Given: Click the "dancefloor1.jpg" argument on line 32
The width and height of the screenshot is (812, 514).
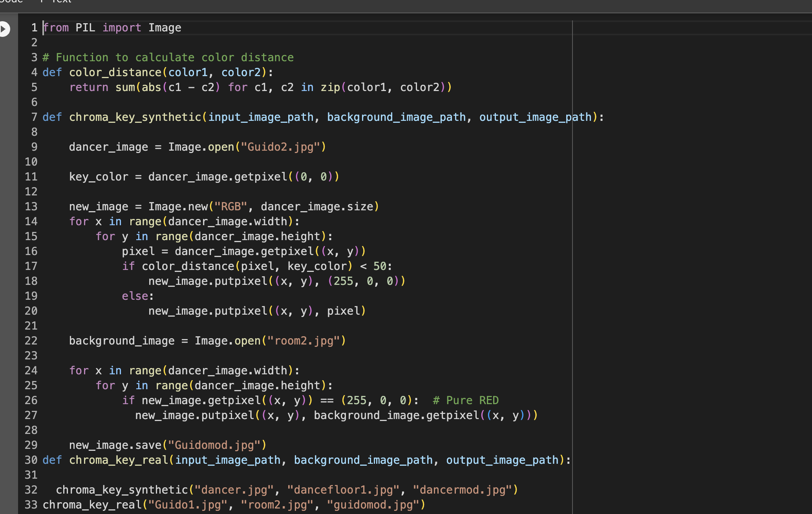Looking at the screenshot, I should (x=344, y=490).
